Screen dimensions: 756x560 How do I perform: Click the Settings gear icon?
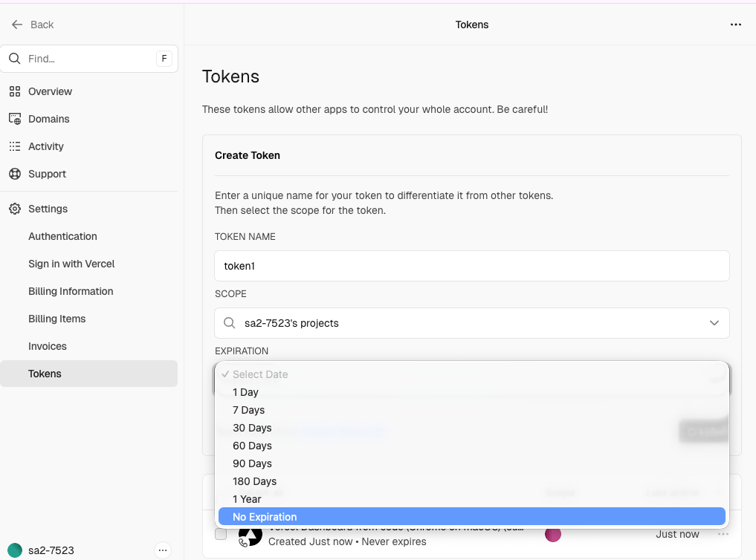pos(14,209)
